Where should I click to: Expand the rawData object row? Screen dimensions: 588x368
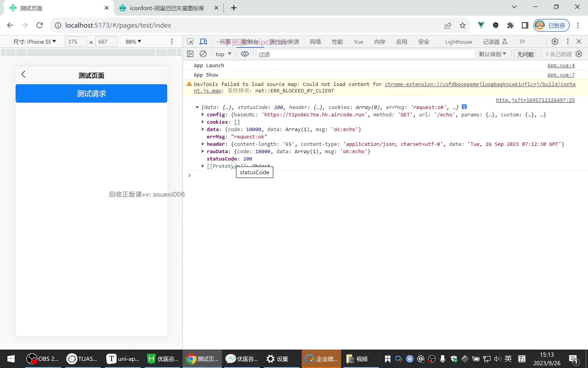click(203, 151)
